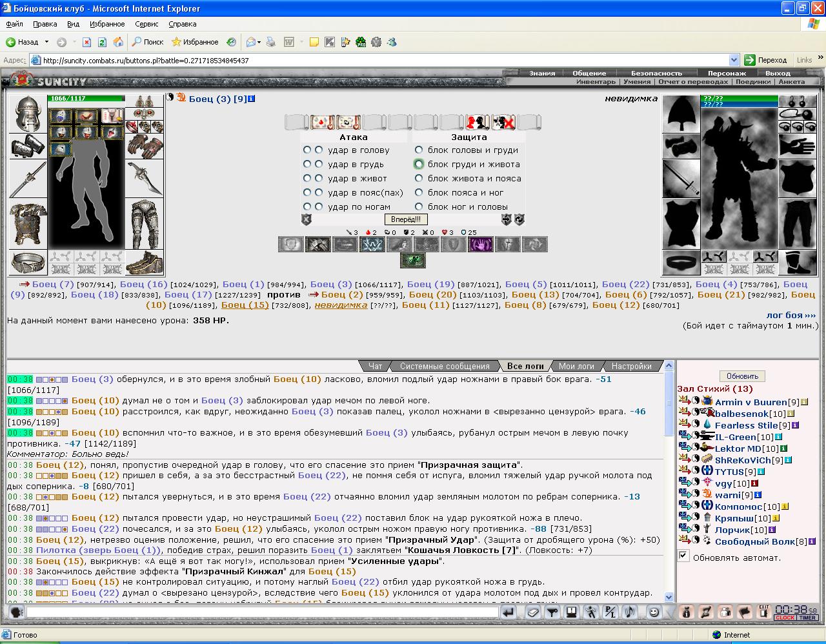Click the Обновить button
Image resolution: width=826 pixels, height=644 pixels.
[x=742, y=376]
